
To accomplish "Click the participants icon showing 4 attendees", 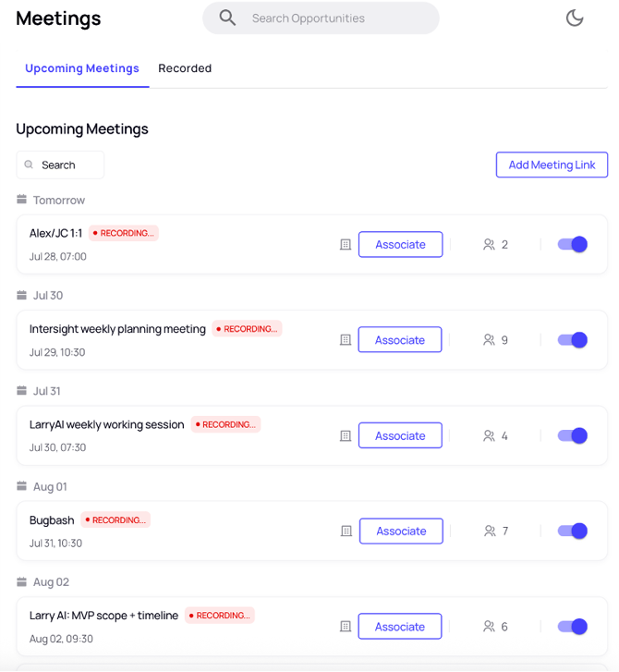I will click(x=489, y=436).
